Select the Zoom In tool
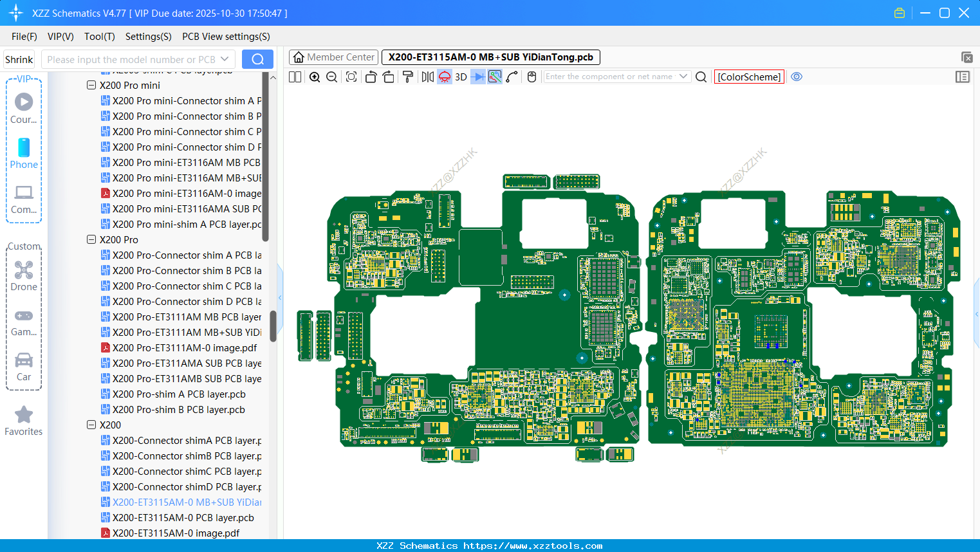Screen dimensions: 980x552 click(x=315, y=77)
